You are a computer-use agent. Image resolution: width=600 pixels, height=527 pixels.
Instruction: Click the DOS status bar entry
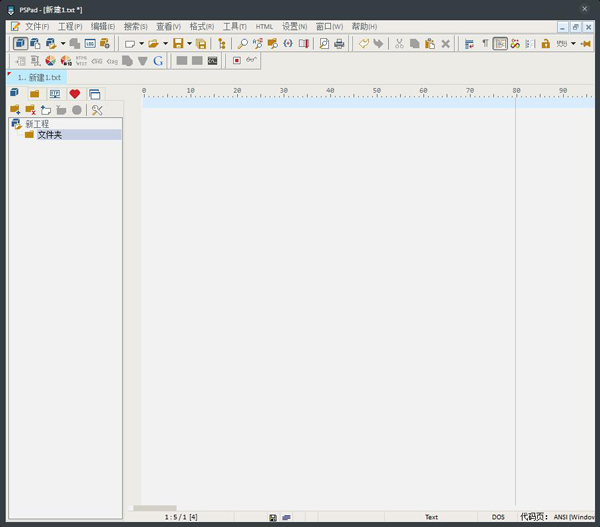pyautogui.click(x=498, y=517)
